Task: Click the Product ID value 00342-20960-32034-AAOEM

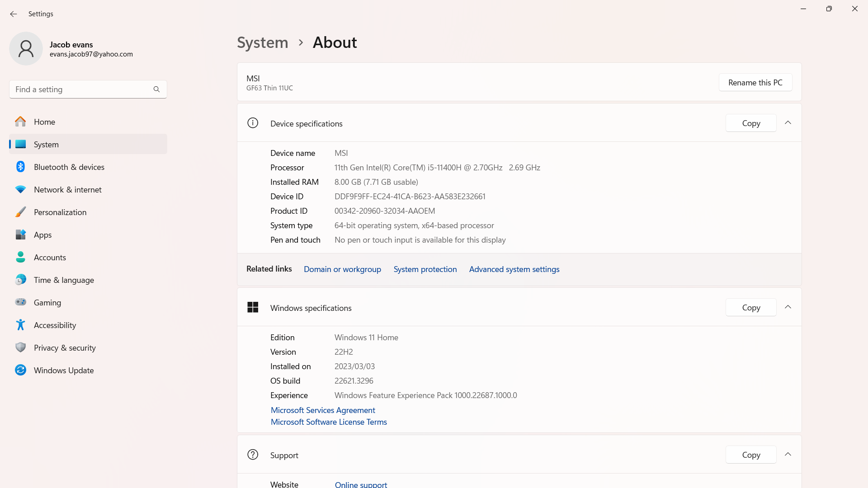Action: pos(385,211)
